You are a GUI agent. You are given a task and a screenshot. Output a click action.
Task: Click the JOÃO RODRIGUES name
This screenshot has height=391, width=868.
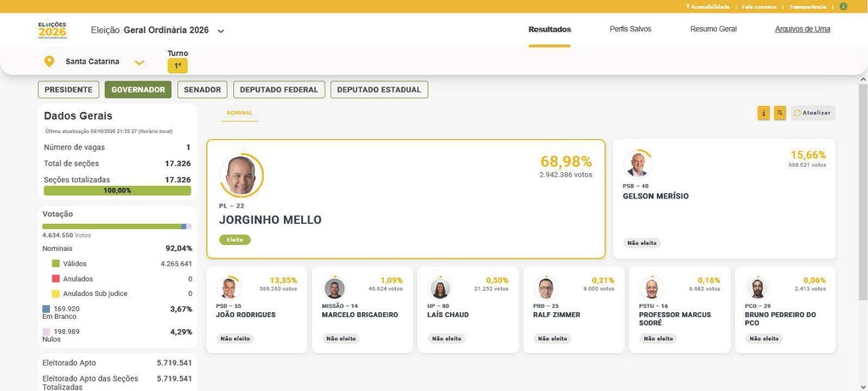(x=246, y=315)
